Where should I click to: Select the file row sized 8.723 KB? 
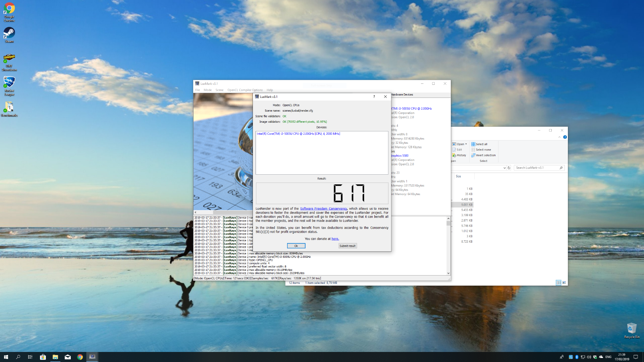[x=463, y=242]
